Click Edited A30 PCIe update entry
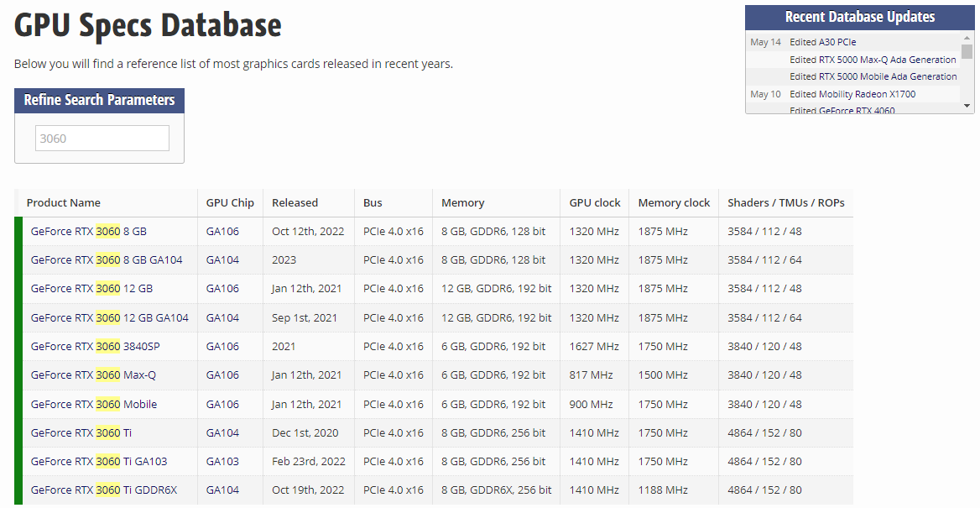Viewport: 980px width, 508px height. [822, 42]
